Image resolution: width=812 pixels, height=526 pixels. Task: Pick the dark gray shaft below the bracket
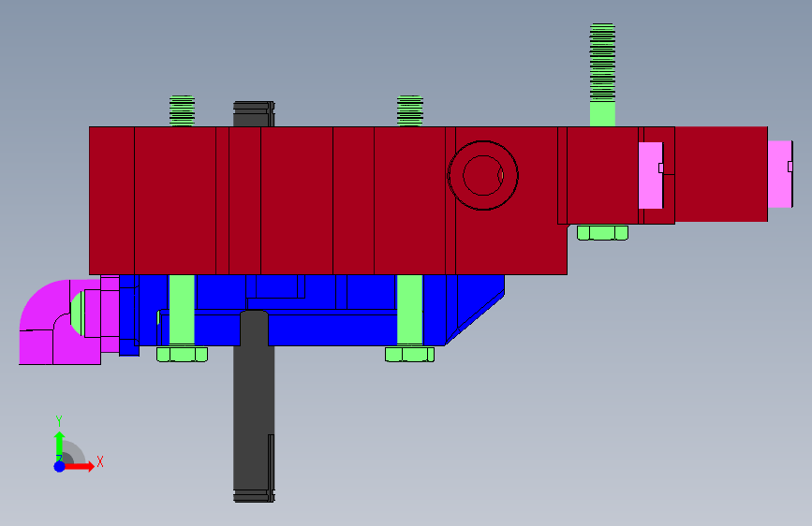pyautogui.click(x=254, y=406)
